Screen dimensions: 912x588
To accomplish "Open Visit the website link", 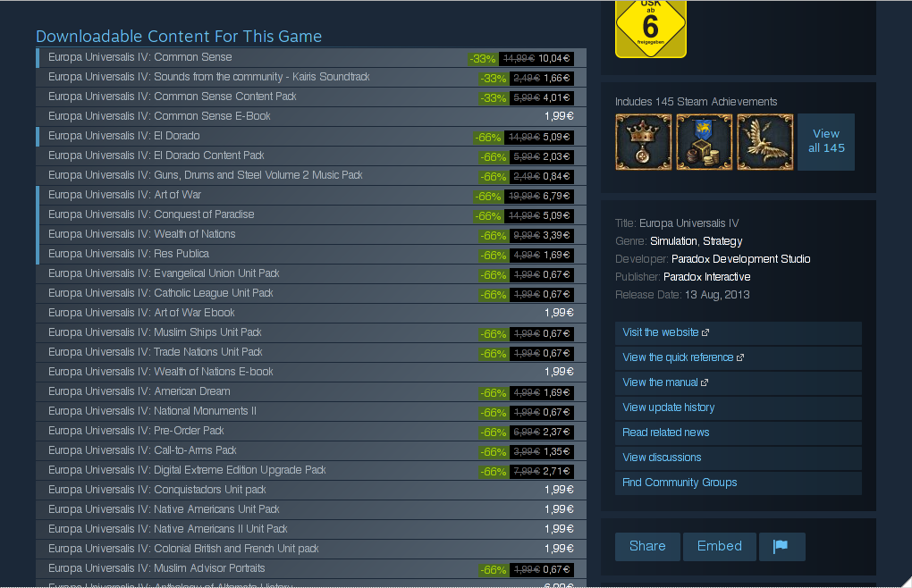I will coord(738,333).
